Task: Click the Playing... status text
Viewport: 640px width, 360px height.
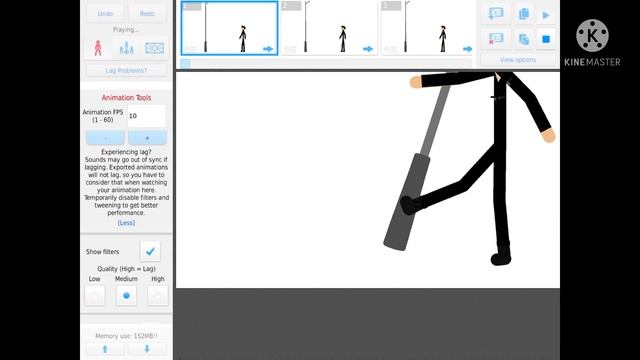Action: click(126, 30)
